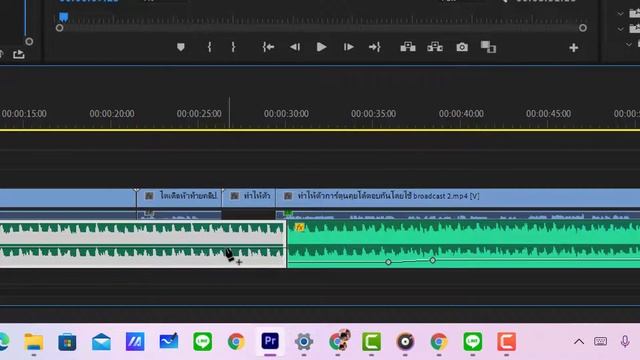The image size is (640, 360).
Task: Open Mail app from the taskbar
Action: 101,342
